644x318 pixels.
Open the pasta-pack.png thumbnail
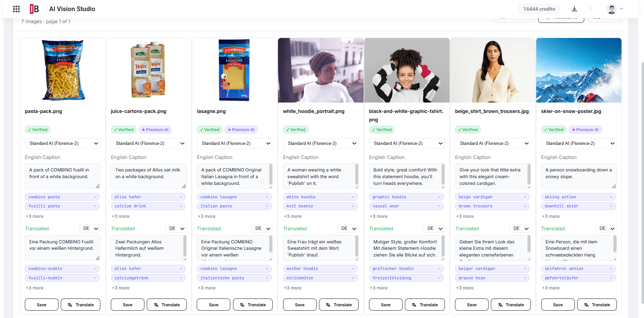(x=63, y=70)
